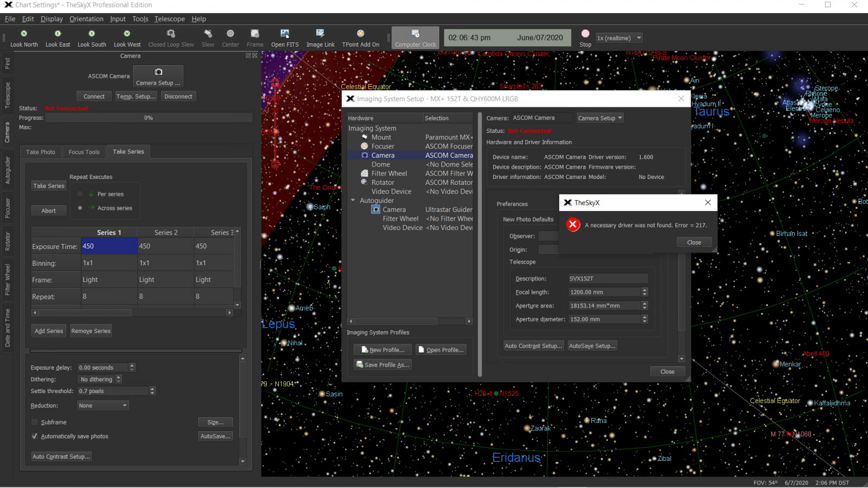Click the red Stop time icon

(585, 34)
